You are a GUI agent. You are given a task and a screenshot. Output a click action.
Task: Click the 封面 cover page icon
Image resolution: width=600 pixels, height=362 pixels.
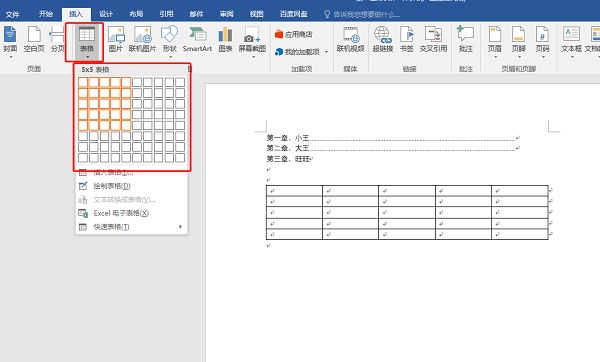10,34
